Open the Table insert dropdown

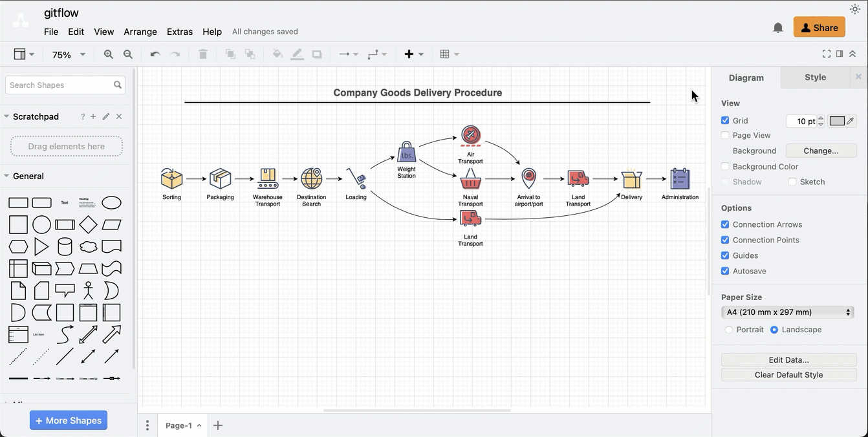(449, 54)
